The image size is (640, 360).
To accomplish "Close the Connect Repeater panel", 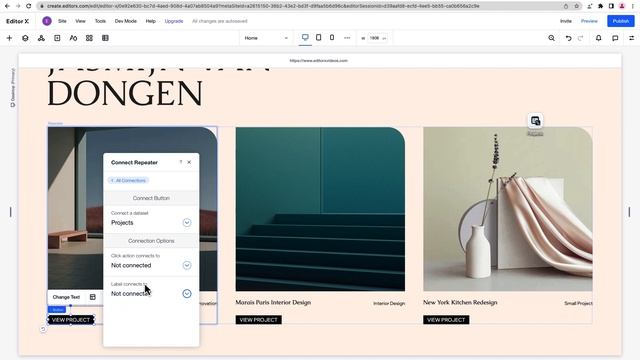I will [x=189, y=162].
